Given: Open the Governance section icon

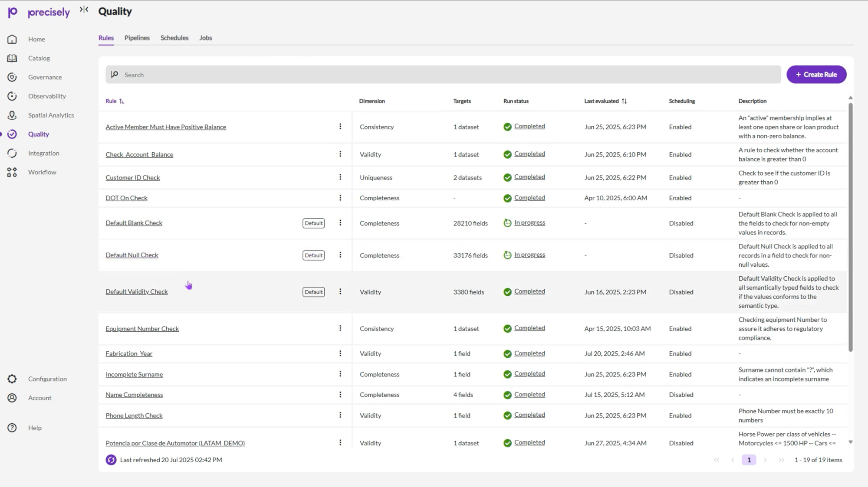Looking at the screenshot, I should 12,77.
